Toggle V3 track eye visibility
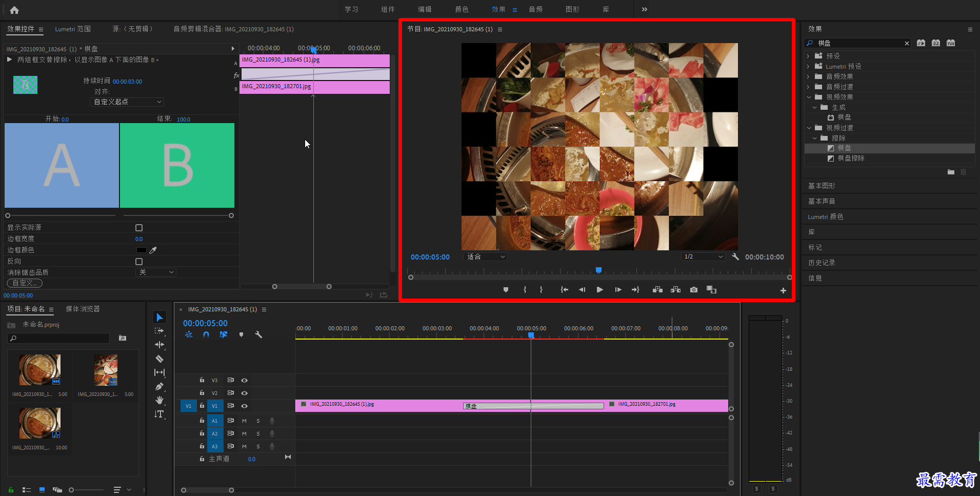This screenshot has width=980, height=496. [245, 380]
